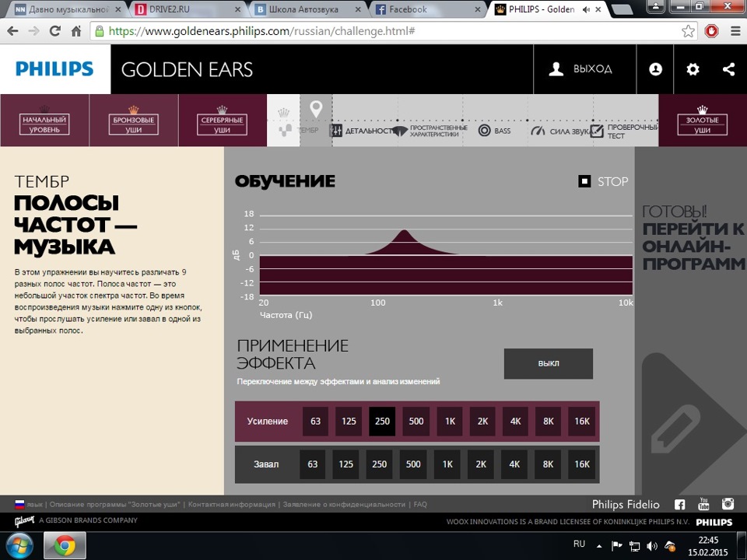Open the Золотые уши level

(702, 121)
